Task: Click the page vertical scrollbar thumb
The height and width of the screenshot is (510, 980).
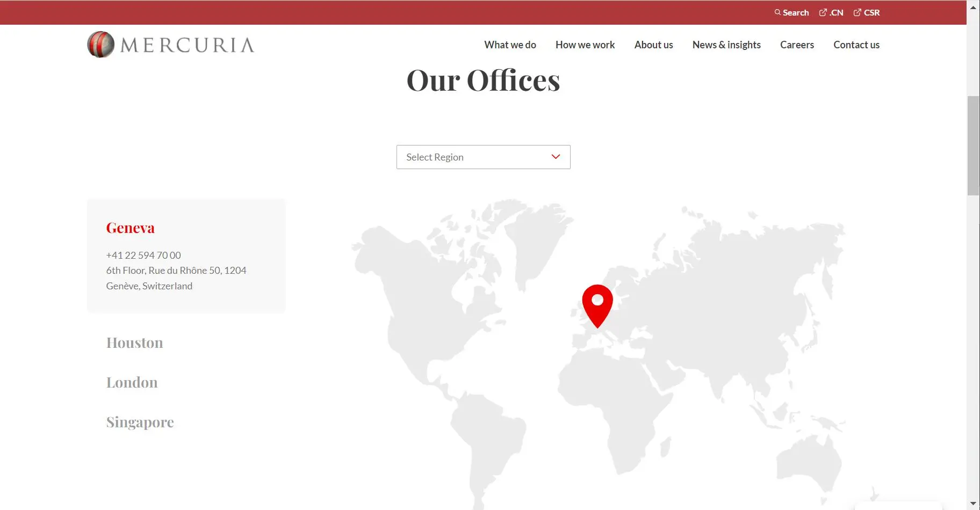Action: [x=973, y=146]
